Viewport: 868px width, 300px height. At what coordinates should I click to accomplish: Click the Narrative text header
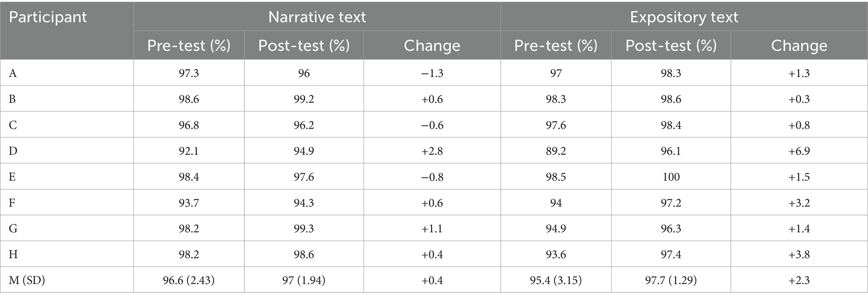tap(317, 17)
